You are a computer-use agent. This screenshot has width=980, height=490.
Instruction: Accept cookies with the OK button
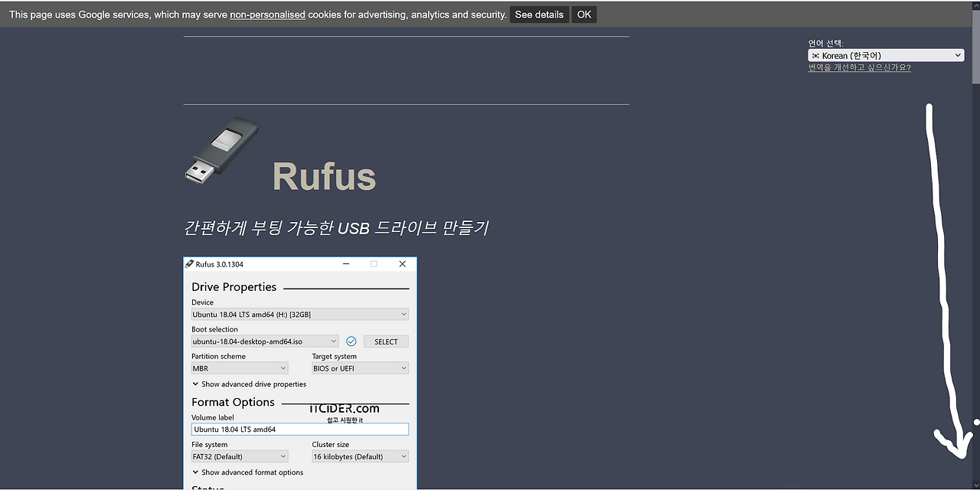[x=583, y=14]
